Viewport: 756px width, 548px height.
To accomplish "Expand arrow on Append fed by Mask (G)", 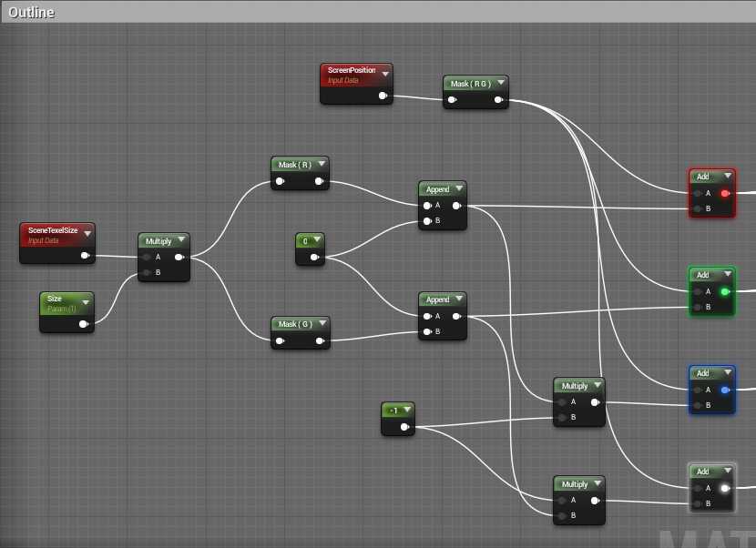I will point(459,299).
